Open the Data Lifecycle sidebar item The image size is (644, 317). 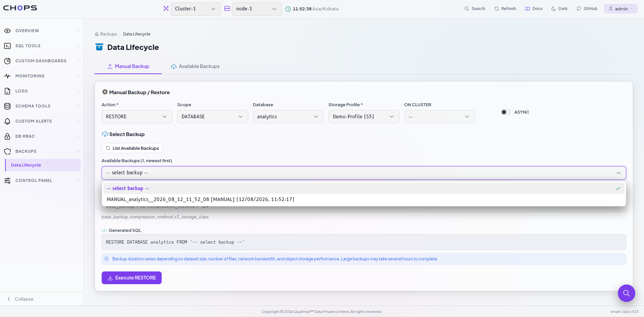(43, 165)
